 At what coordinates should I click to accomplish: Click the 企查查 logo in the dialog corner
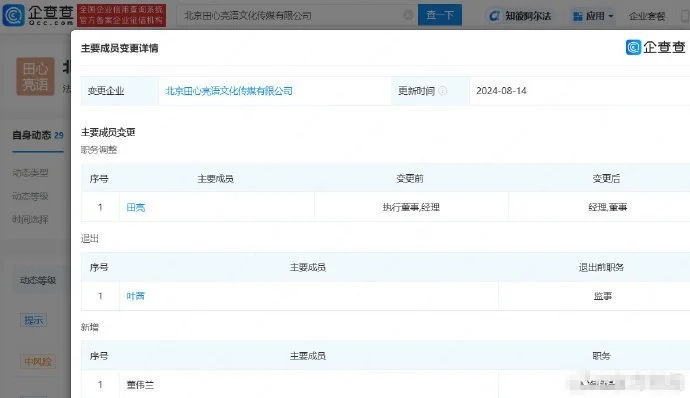(x=656, y=47)
